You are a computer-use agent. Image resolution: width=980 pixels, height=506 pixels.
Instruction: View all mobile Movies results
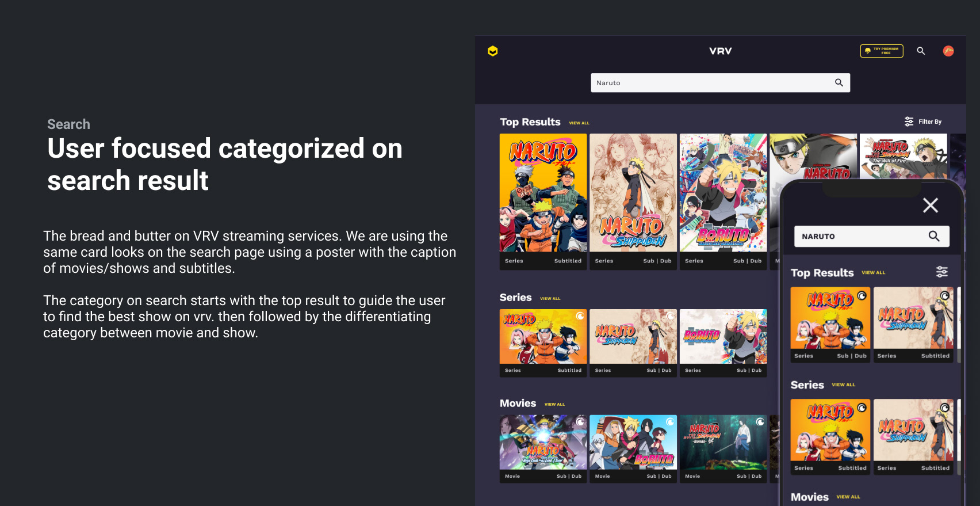tap(848, 497)
